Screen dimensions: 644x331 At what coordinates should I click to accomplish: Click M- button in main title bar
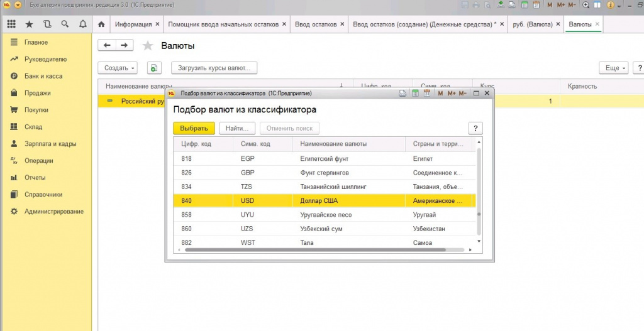click(572, 5)
